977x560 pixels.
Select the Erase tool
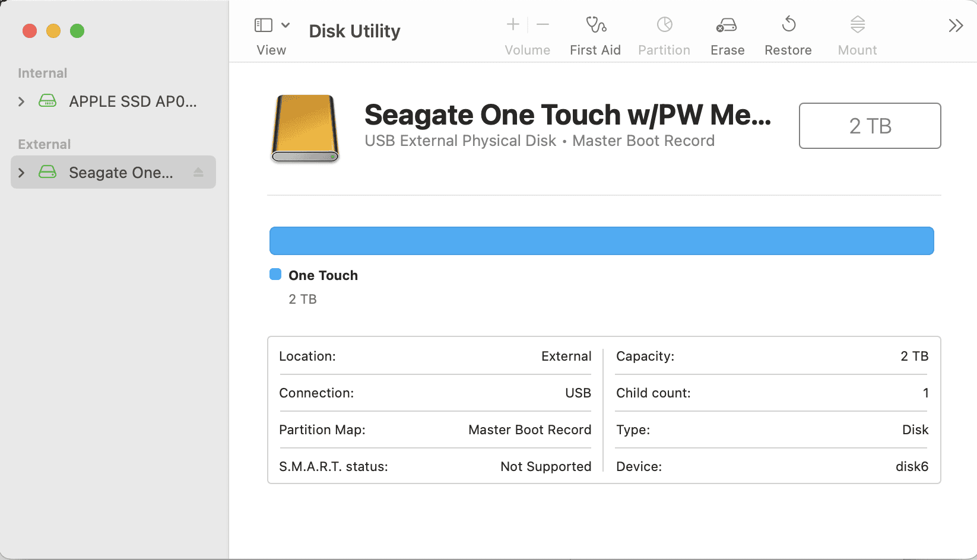point(727,33)
